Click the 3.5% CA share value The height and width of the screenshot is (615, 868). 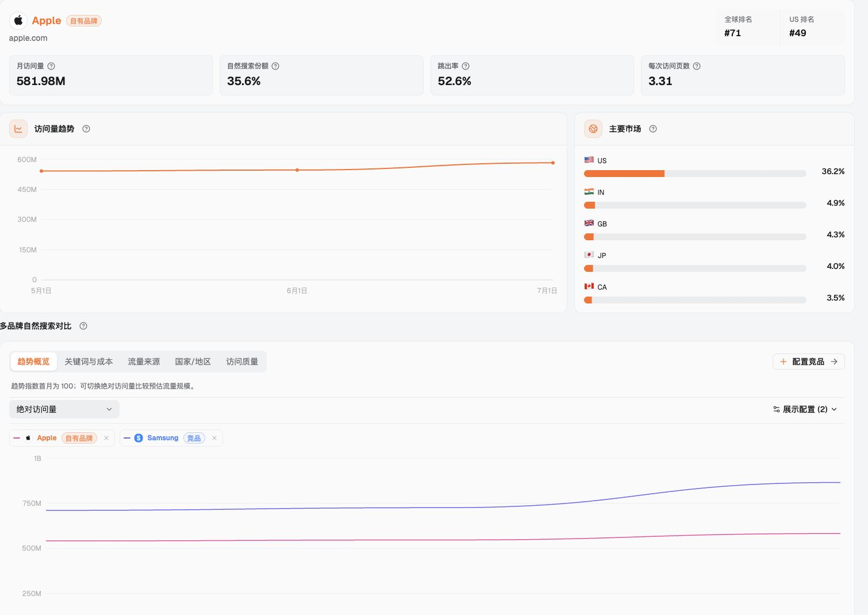836,298
